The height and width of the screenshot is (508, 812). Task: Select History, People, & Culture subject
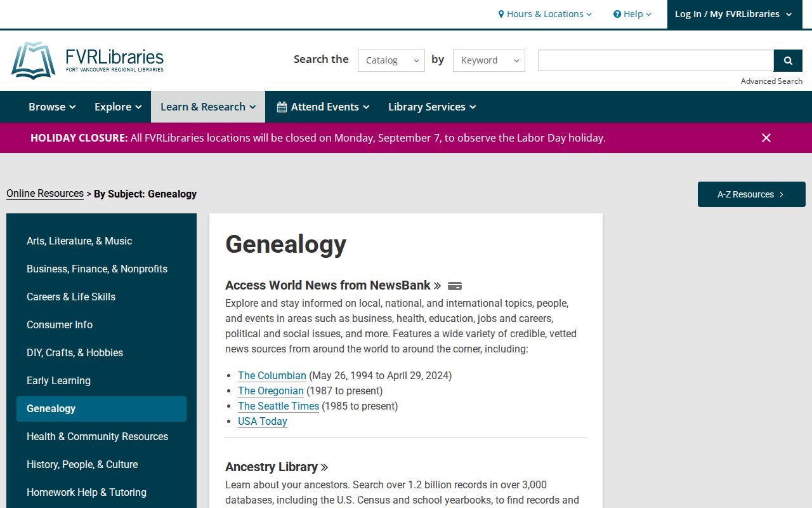(x=101, y=465)
